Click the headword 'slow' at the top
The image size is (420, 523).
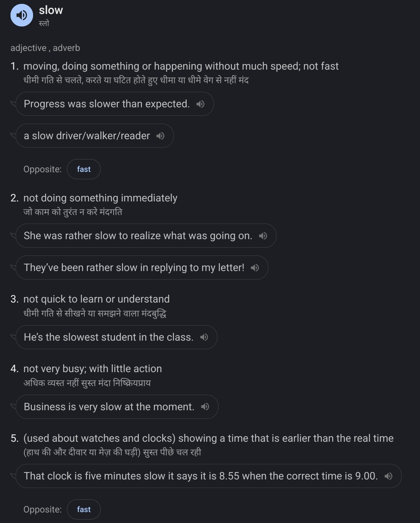click(x=51, y=10)
